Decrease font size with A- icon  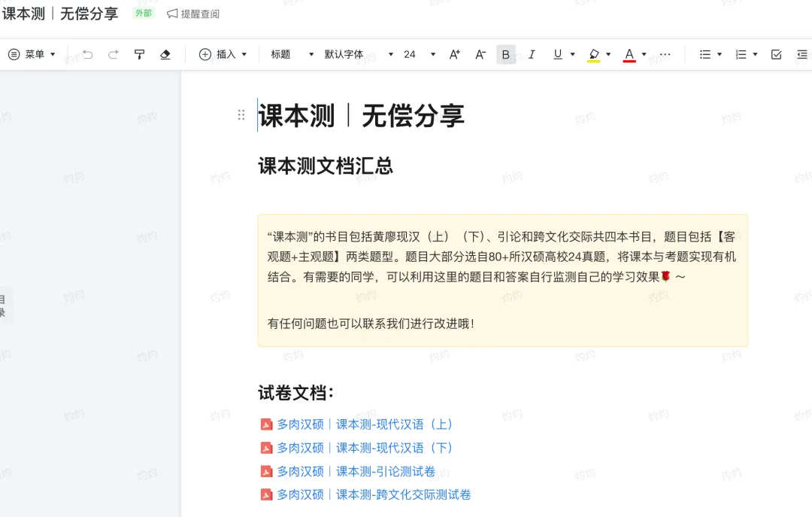[480, 54]
